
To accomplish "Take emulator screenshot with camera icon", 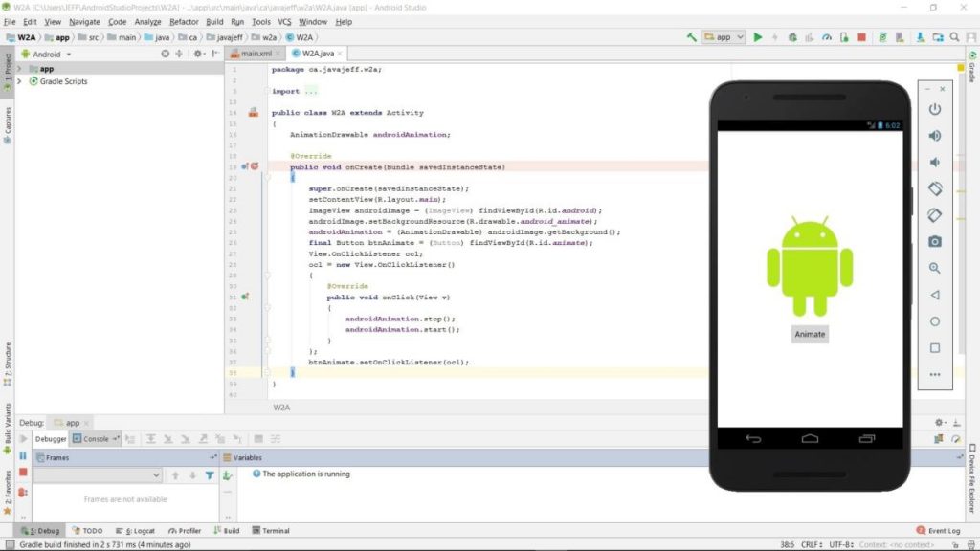I will tap(934, 242).
